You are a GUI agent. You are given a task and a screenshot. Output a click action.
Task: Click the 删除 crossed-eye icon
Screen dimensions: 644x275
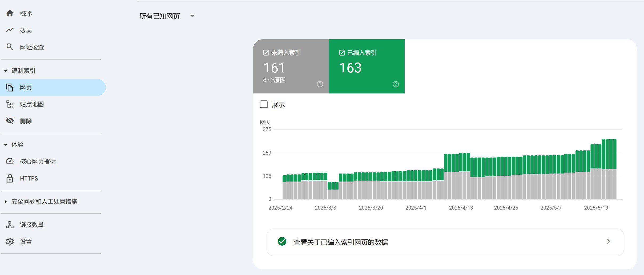point(10,121)
